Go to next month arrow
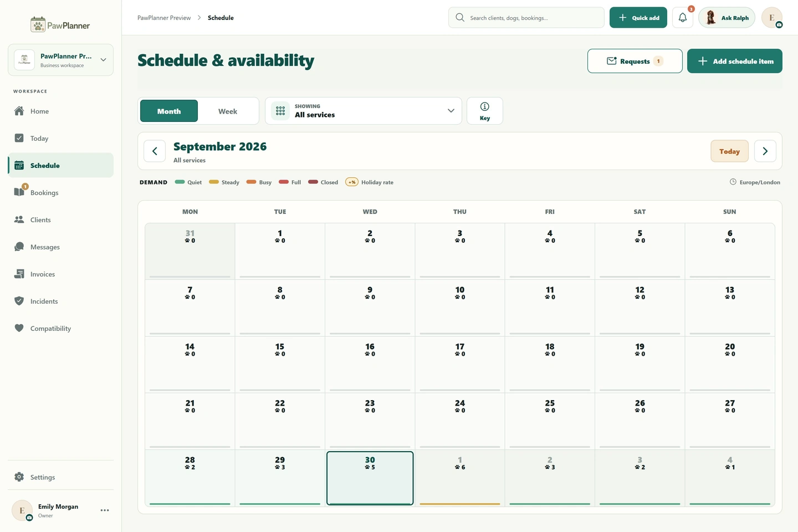This screenshot has height=532, width=798. click(x=765, y=151)
